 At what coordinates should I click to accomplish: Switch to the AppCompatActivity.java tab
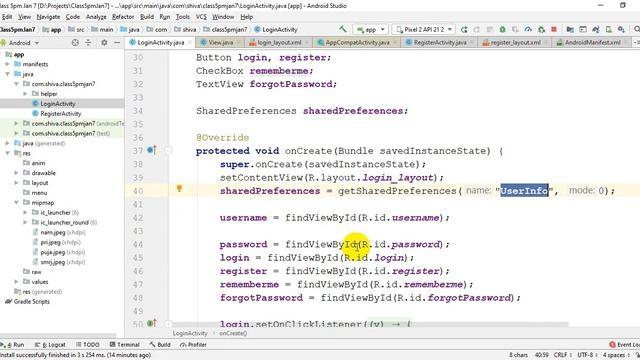(x=357, y=42)
